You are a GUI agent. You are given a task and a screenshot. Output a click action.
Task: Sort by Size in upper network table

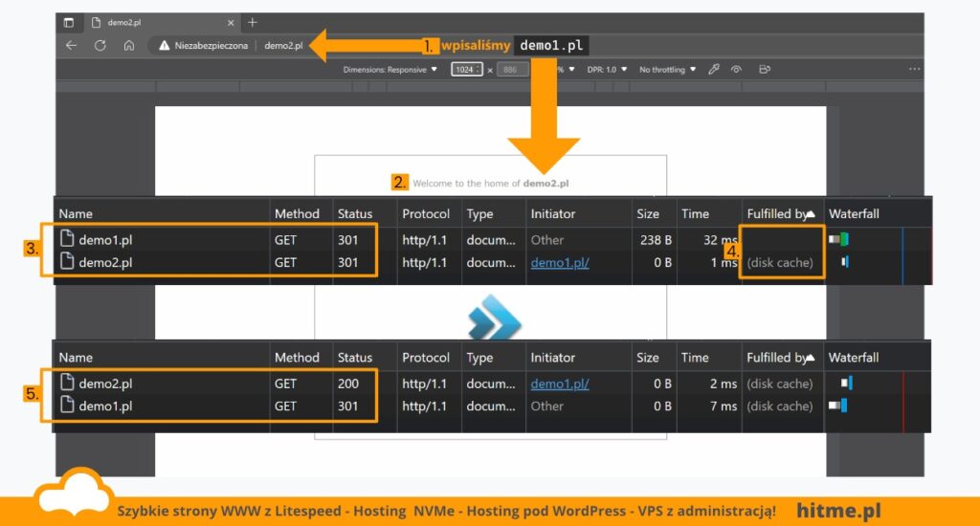[648, 213]
